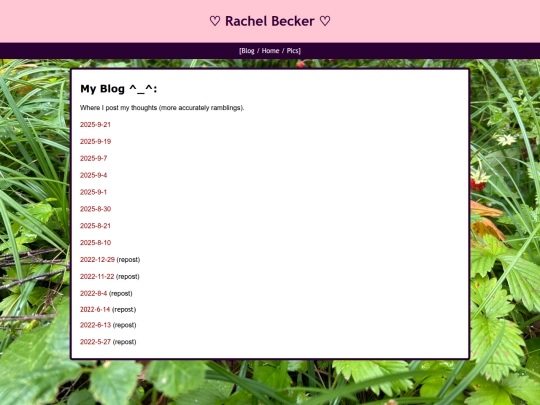Open the 2025-8-21 entry
This screenshot has height=405, width=540.
coord(95,226)
